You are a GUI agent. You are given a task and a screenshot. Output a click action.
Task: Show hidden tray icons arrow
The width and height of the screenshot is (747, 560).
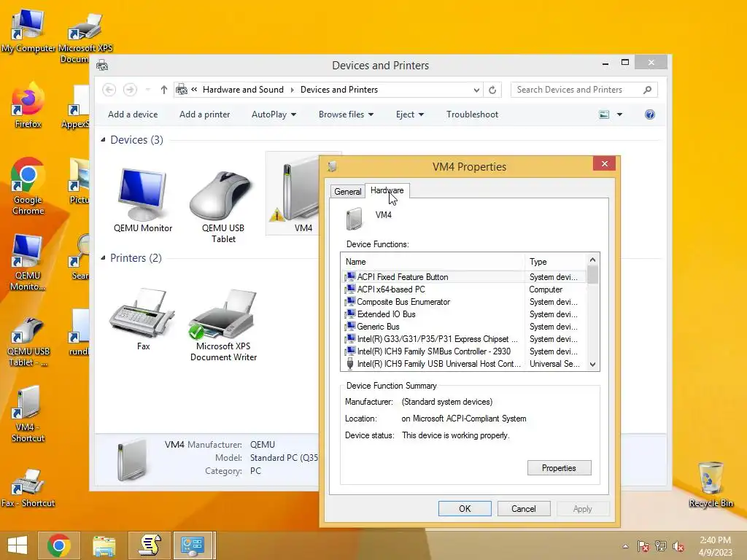point(625,546)
